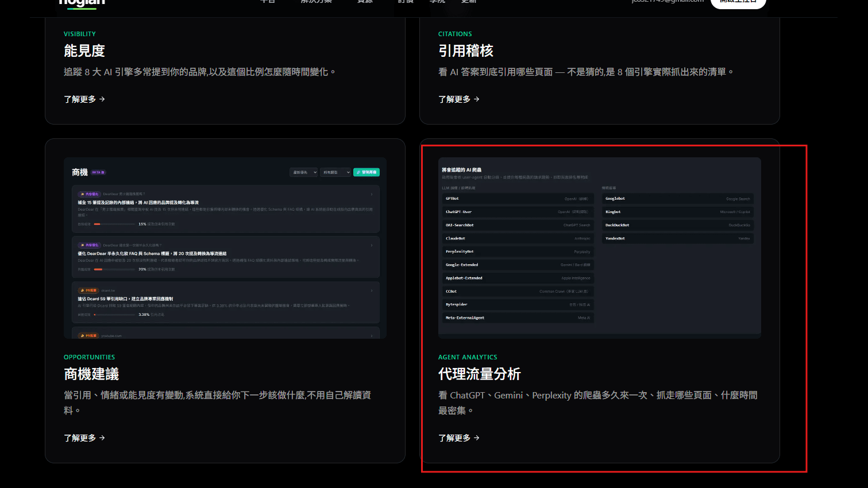Expand chevron on the DearDear FAQ Schema row
Screen dimensions: 868x488
tap(372, 245)
